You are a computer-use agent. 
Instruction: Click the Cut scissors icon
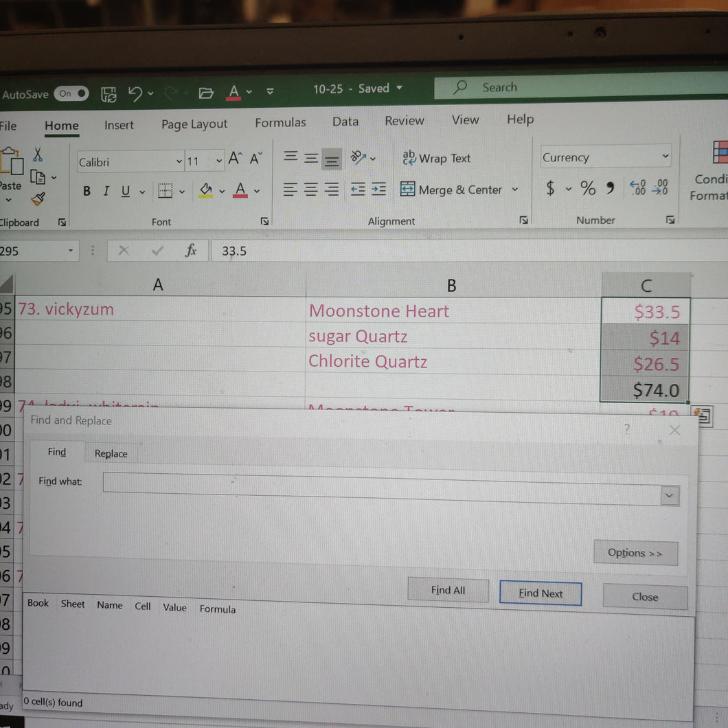pos(38,155)
